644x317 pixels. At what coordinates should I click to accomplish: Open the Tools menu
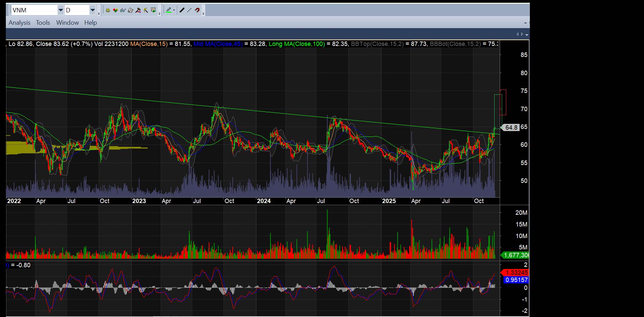[x=43, y=23]
